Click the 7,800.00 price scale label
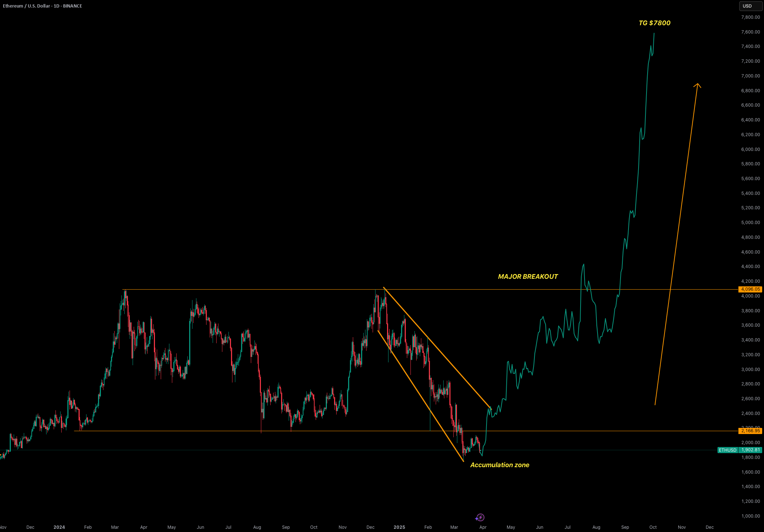This screenshot has height=532, width=764. (750, 17)
